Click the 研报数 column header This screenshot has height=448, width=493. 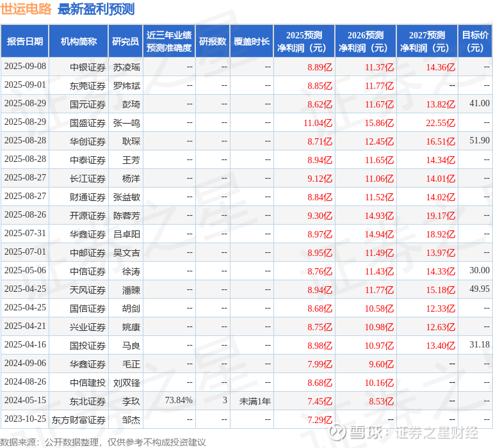(x=213, y=41)
